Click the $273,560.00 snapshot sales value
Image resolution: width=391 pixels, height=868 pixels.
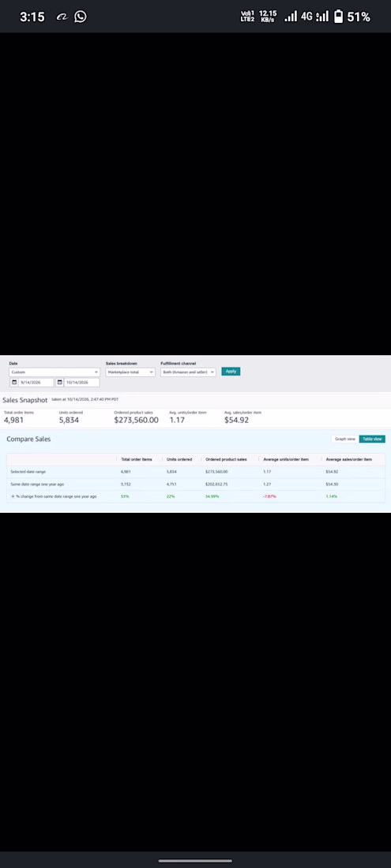(136, 420)
